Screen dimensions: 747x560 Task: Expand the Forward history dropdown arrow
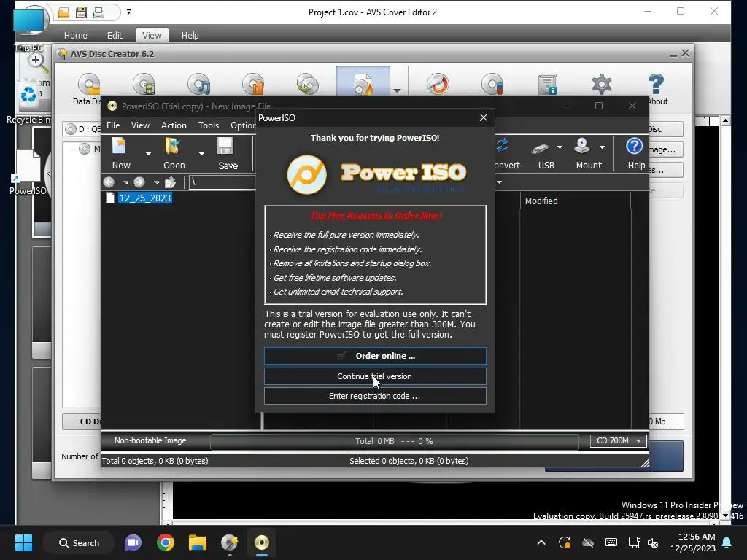pos(156,182)
